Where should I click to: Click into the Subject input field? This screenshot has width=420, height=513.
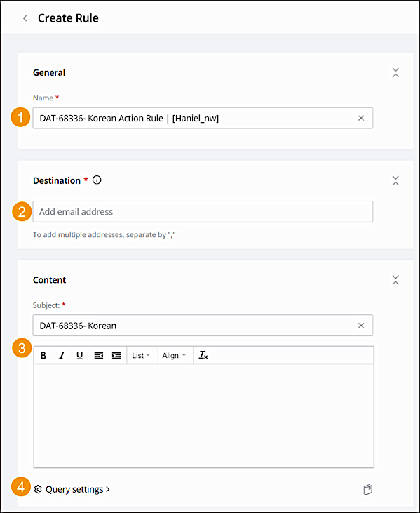pos(203,326)
